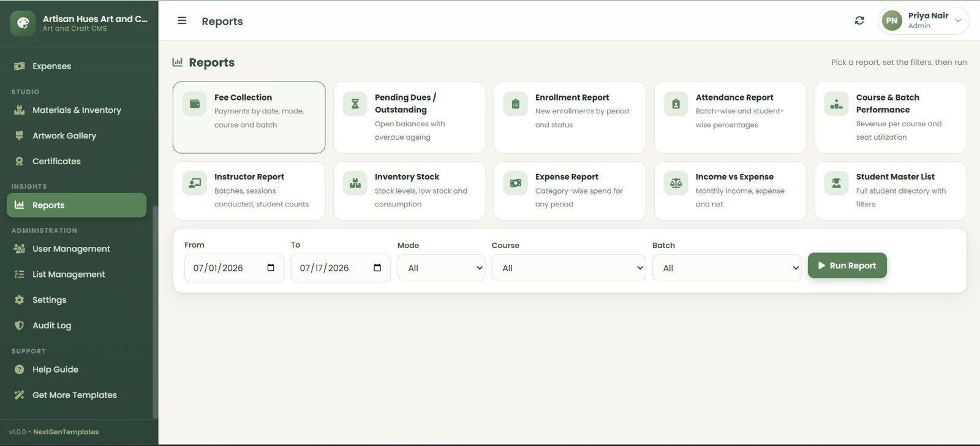Click the Pending Dues hourglass icon

[355, 104]
